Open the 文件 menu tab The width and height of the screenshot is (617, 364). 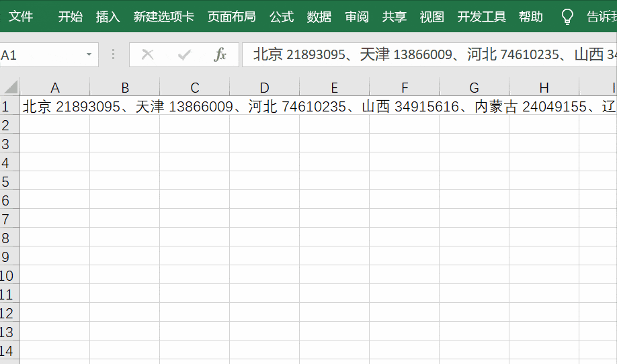pyautogui.click(x=20, y=17)
